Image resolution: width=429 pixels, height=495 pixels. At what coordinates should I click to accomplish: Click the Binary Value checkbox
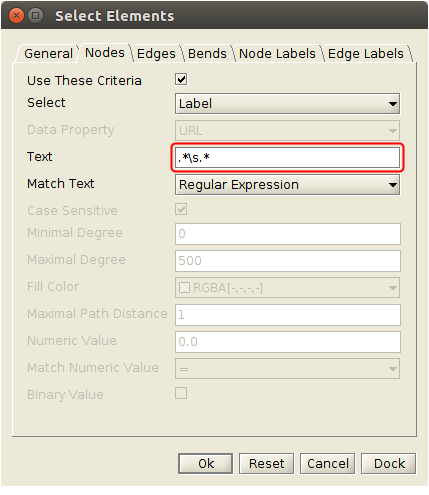(x=181, y=393)
